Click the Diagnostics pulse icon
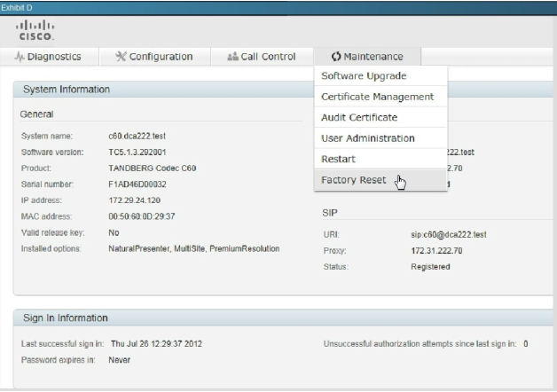Screen dimensions: 557x392 20,57
